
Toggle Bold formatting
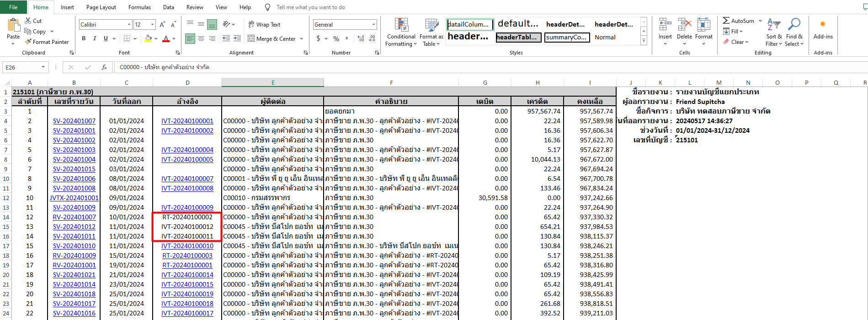coord(84,38)
